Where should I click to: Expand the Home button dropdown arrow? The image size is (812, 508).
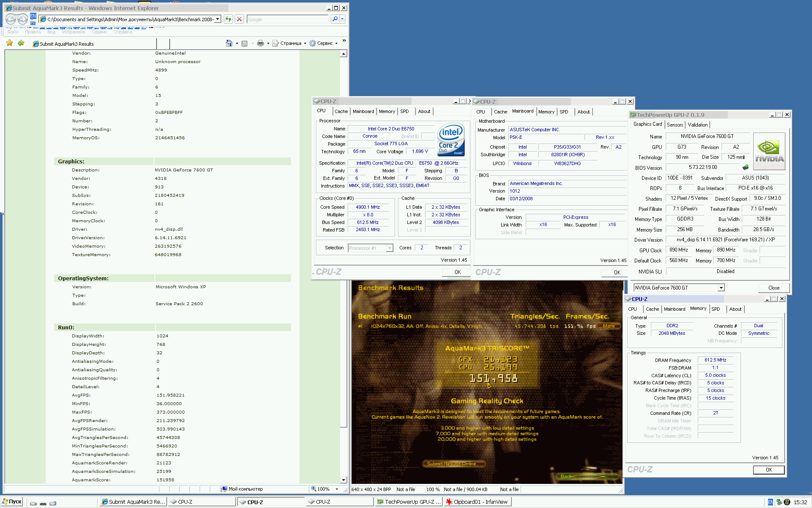pos(237,43)
